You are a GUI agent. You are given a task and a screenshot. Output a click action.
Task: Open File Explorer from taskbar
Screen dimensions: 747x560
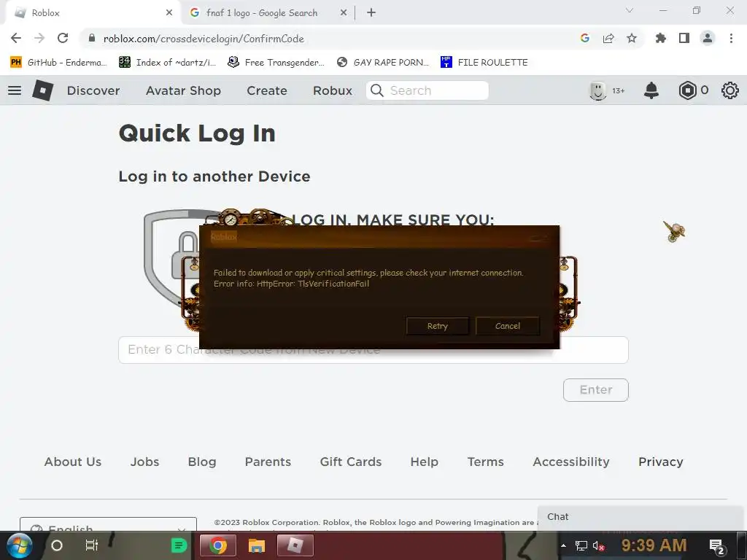[x=256, y=545]
